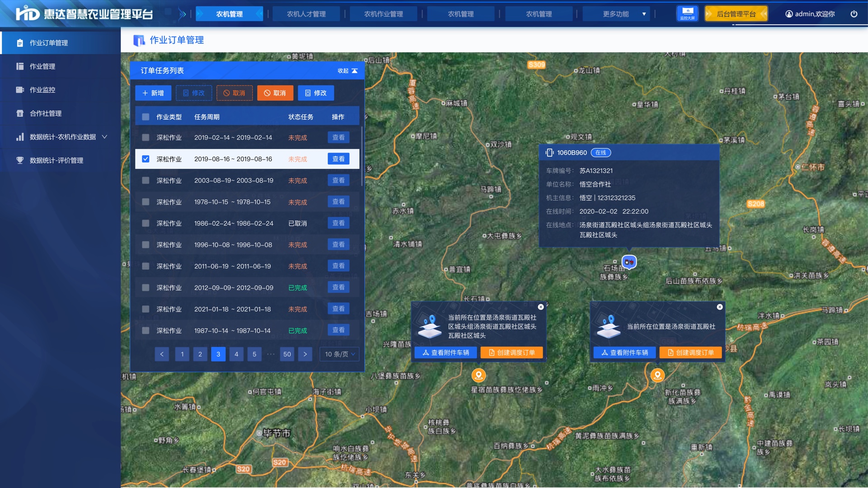Click the trophy icon for 数据统计-评价管理
868x488 pixels.
coord(20,160)
